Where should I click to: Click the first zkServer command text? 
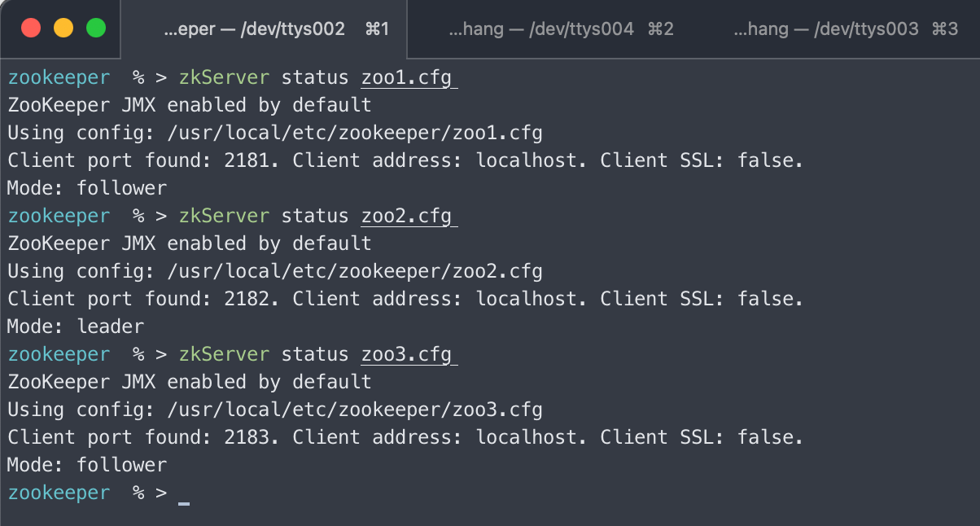pyautogui.click(x=224, y=78)
